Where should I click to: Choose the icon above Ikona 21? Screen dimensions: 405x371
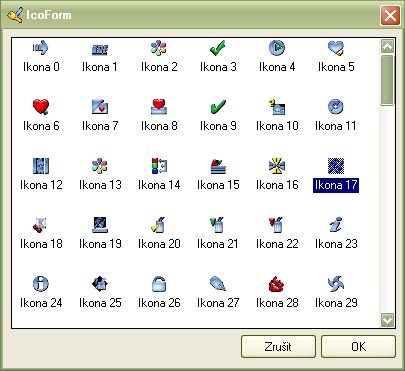[x=218, y=225]
